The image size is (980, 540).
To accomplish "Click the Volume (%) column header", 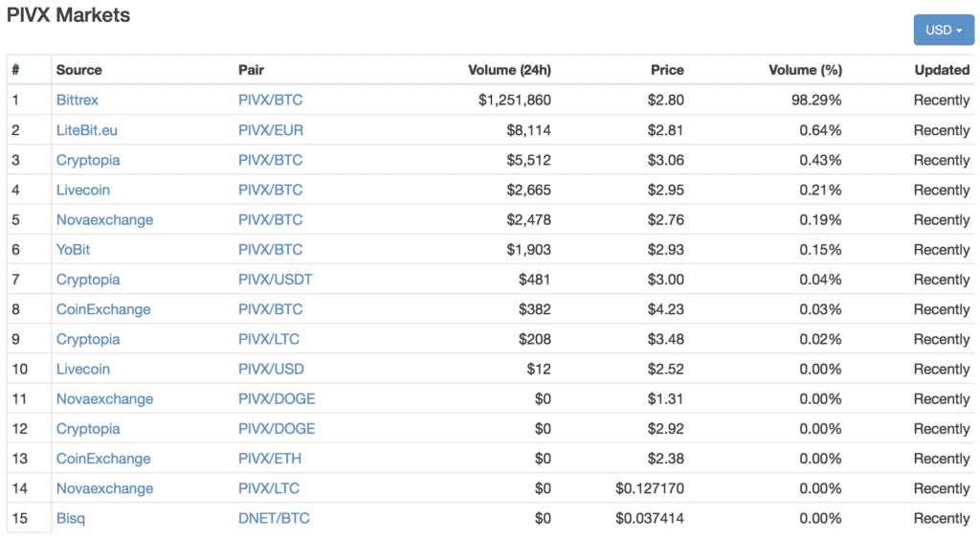I will click(x=805, y=70).
